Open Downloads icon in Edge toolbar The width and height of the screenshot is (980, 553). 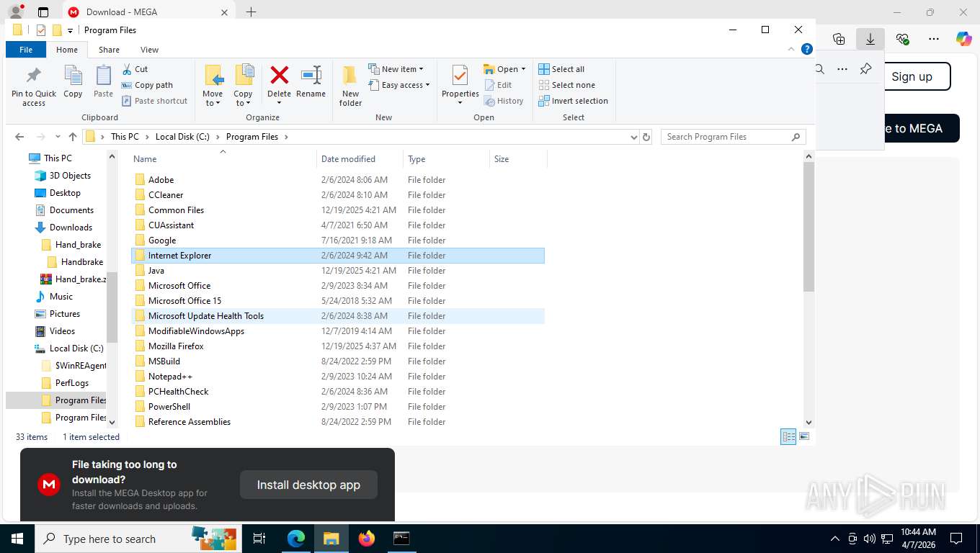pos(870,39)
